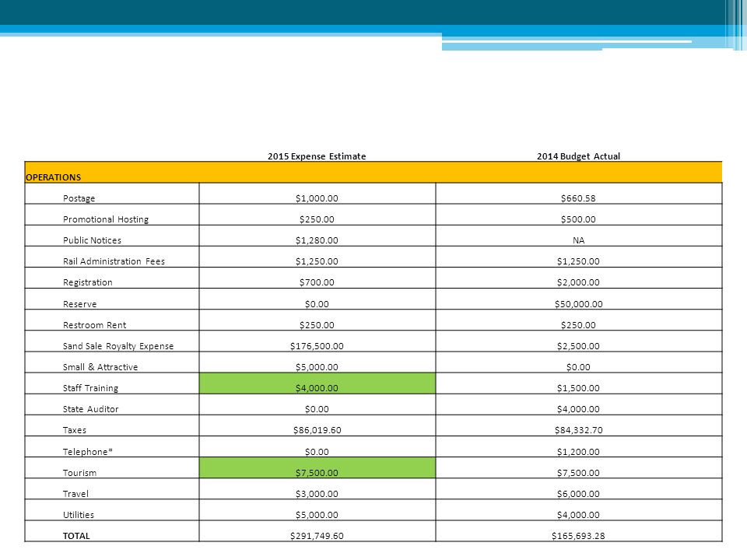Select the TOTAL row label
This screenshot has height=560, width=747.
tap(76, 535)
